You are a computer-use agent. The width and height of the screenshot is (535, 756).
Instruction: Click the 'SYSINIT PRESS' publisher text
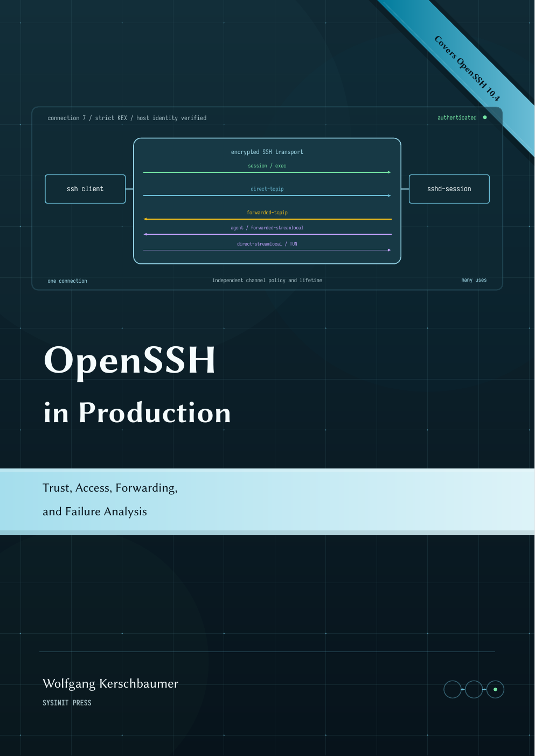click(67, 703)
